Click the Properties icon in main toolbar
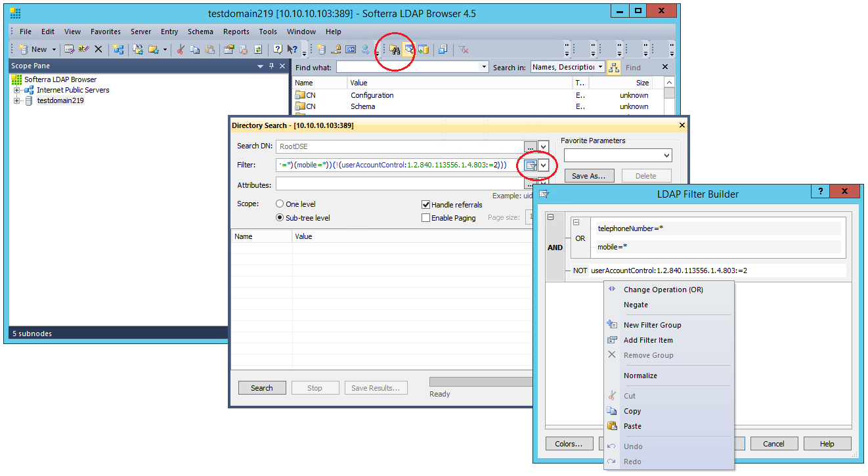868x476 pixels. click(229, 49)
